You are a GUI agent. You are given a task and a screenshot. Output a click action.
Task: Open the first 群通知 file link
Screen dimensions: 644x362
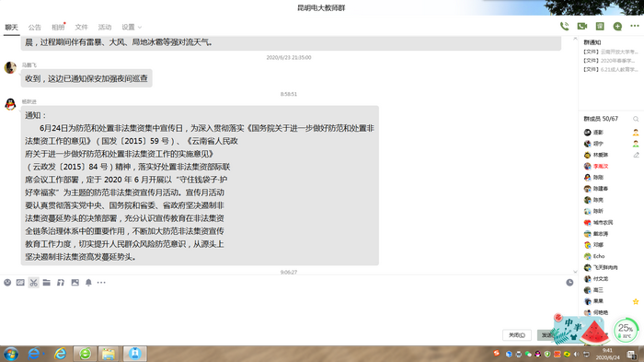pyautogui.click(x=611, y=52)
